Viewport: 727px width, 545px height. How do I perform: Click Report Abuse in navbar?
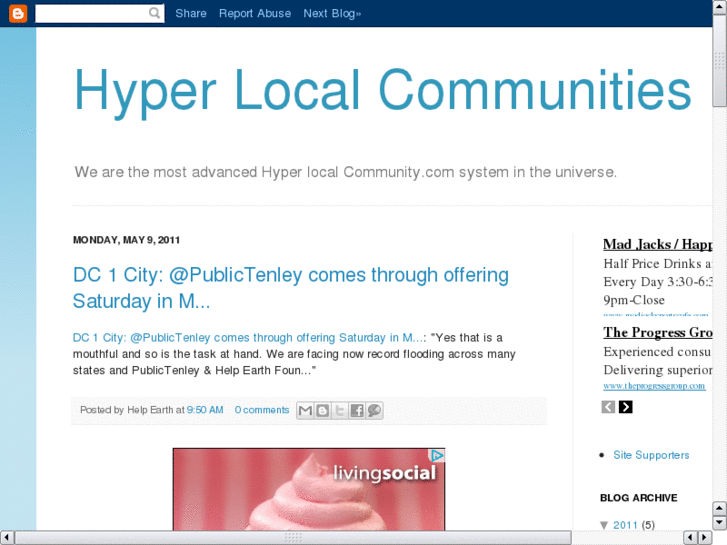[x=255, y=13]
